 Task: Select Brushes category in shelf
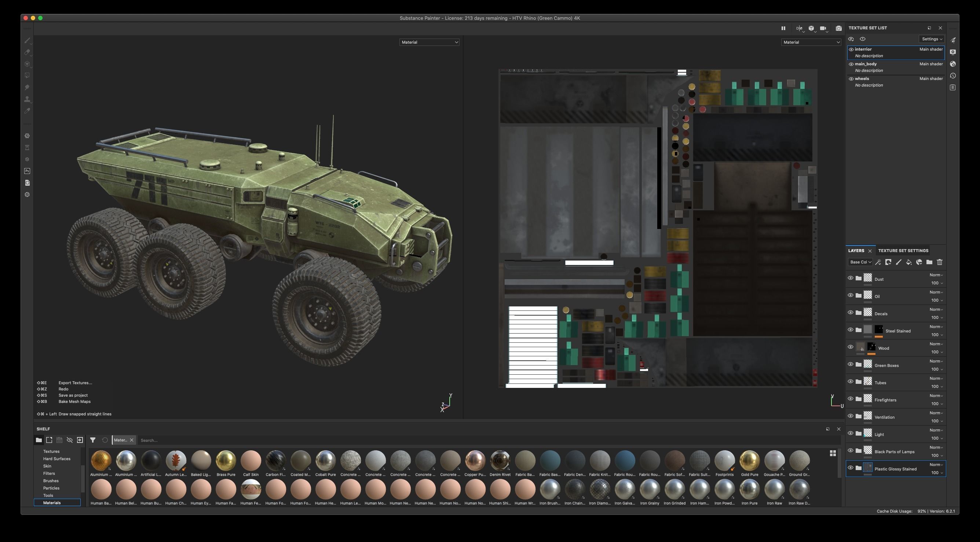(51, 481)
